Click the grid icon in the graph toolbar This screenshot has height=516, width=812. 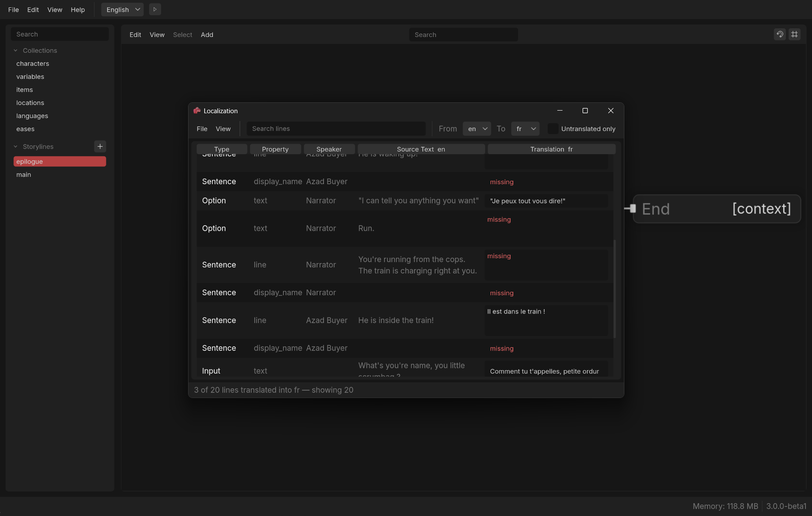795,34
